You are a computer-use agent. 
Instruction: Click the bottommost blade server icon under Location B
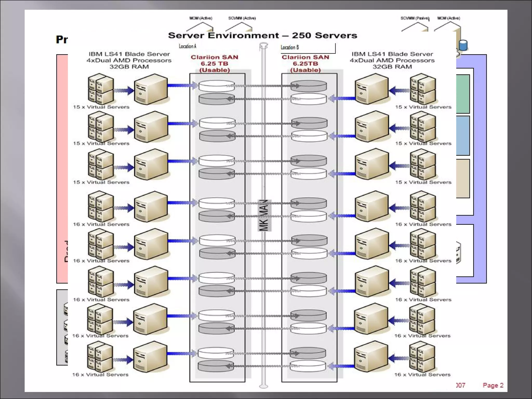371,356
